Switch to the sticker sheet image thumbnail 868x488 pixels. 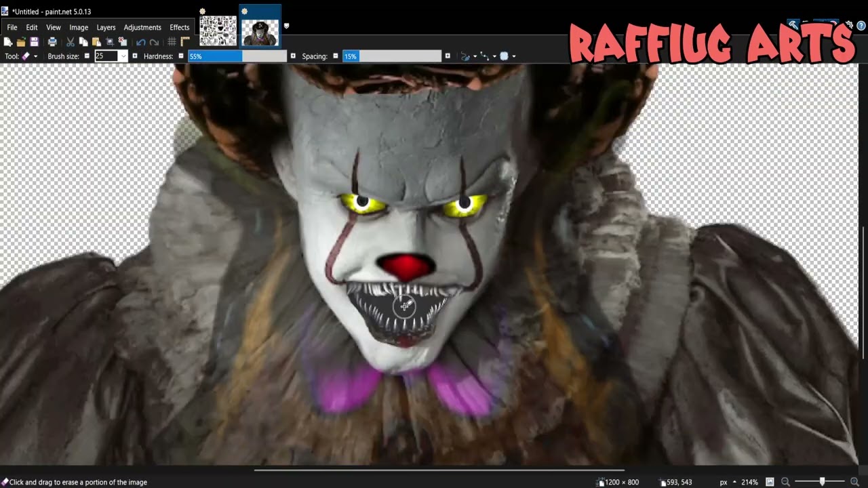click(218, 31)
